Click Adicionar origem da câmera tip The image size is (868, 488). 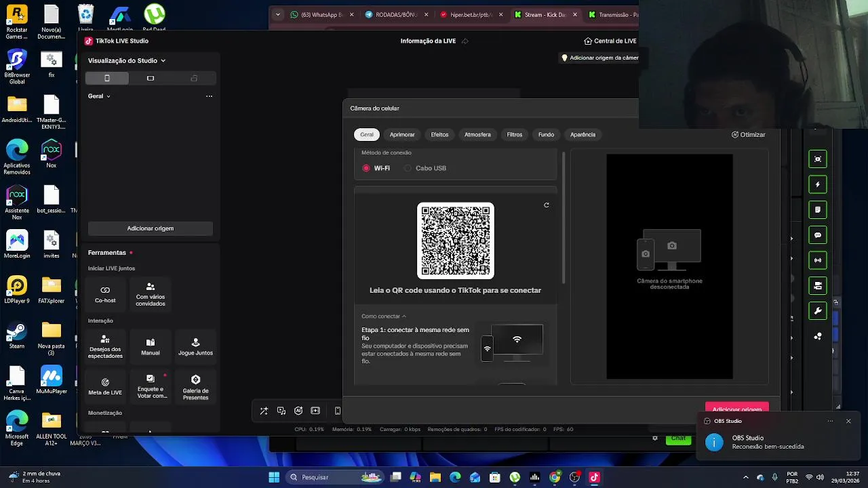(600, 58)
